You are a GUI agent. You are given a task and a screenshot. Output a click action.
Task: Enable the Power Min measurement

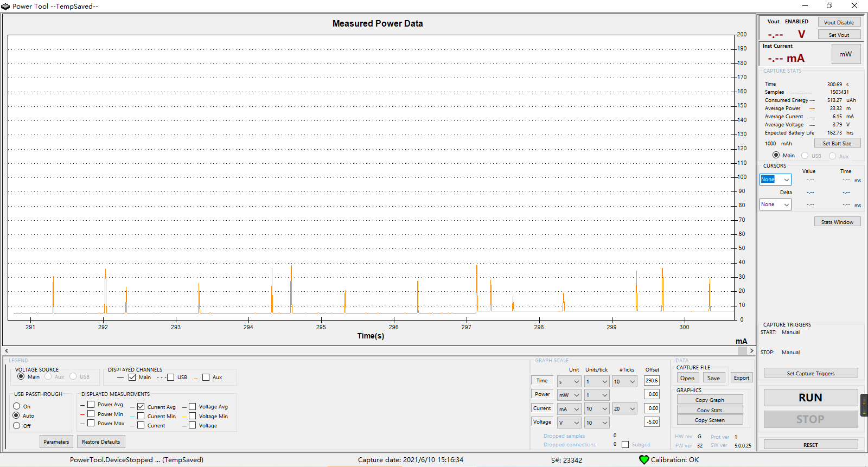91,414
